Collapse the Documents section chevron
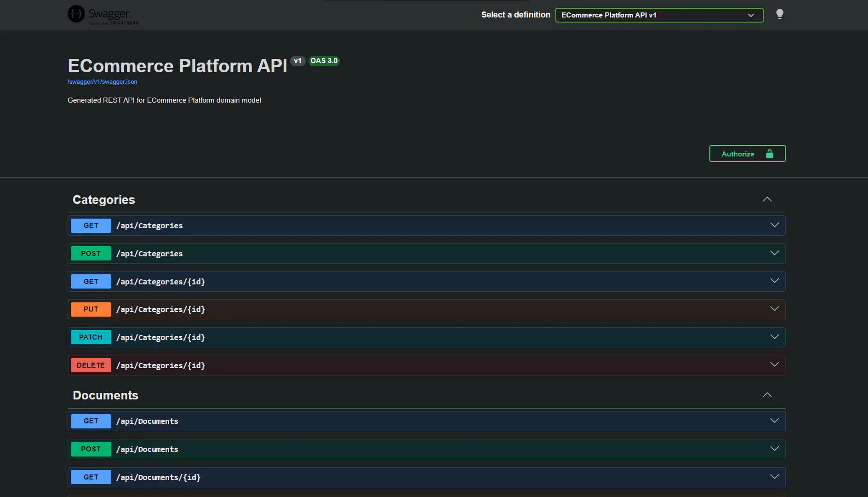This screenshot has width=868, height=497. click(767, 395)
